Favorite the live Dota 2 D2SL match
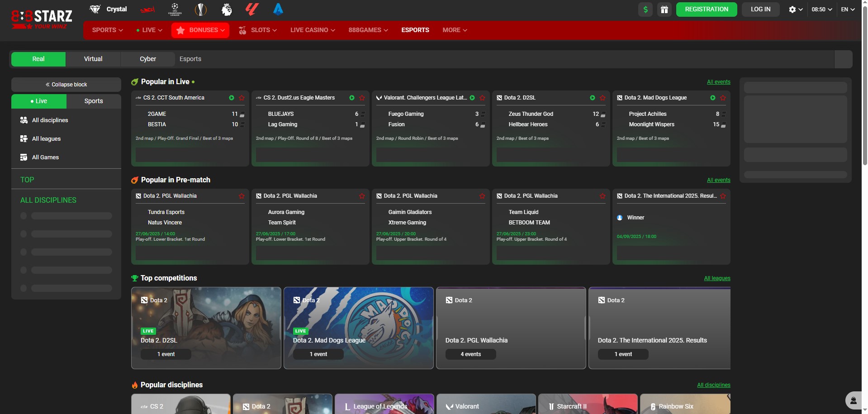868x414 pixels. pos(602,98)
